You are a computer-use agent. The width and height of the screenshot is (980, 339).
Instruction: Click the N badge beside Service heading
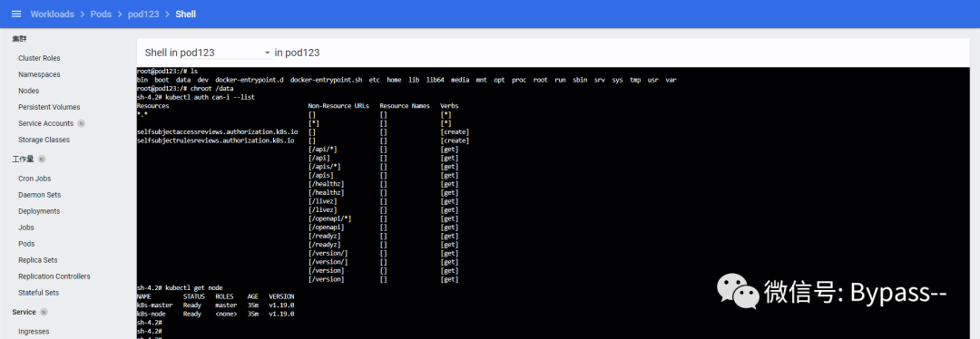44,312
